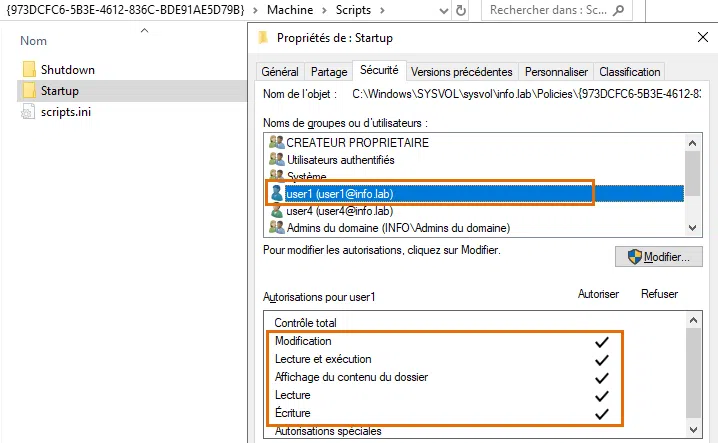Click the object path starting C:\Windows\SYSVOL
718x443 pixels.
pyautogui.click(x=527, y=94)
